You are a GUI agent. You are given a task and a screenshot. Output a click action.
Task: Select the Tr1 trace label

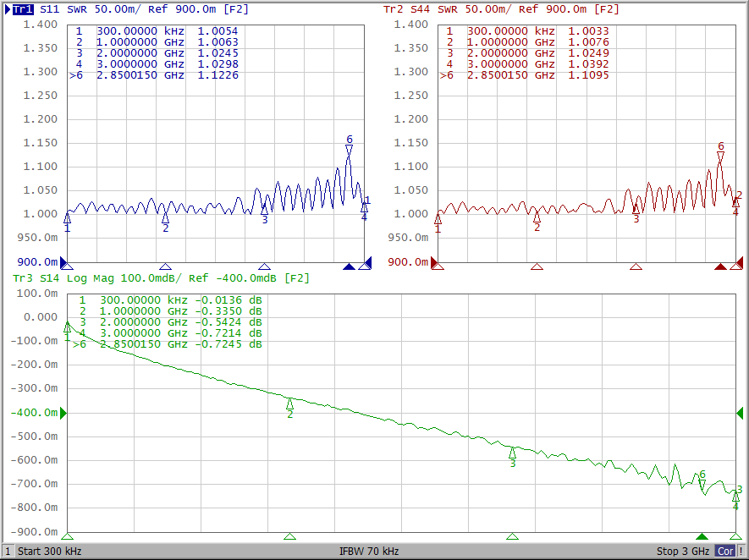pos(23,9)
